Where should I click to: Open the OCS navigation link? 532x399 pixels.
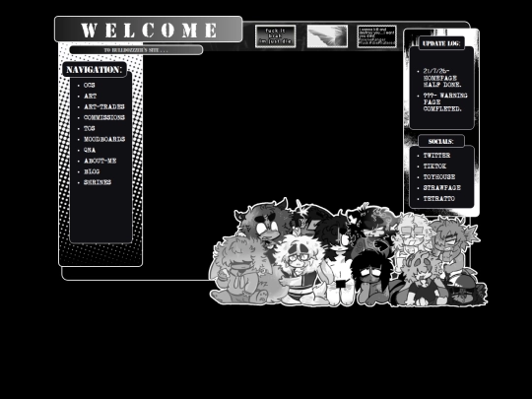[90, 85]
